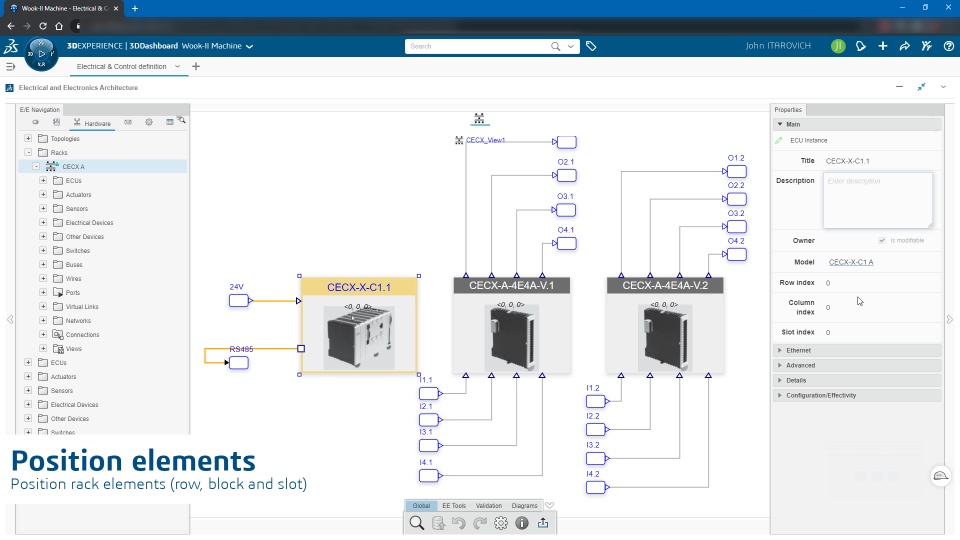The width and height of the screenshot is (960, 540).
Task: Click the second E/E Navigation tab icon
Action: (x=56, y=122)
